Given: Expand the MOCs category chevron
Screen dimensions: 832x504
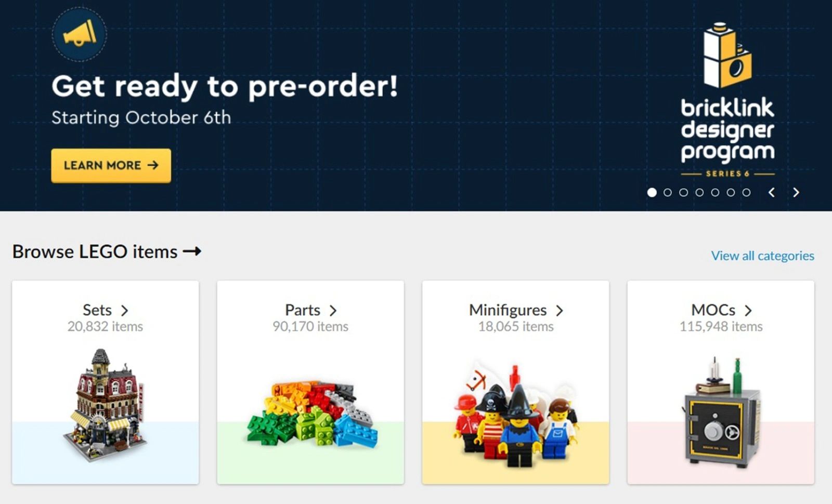Looking at the screenshot, I should point(748,311).
